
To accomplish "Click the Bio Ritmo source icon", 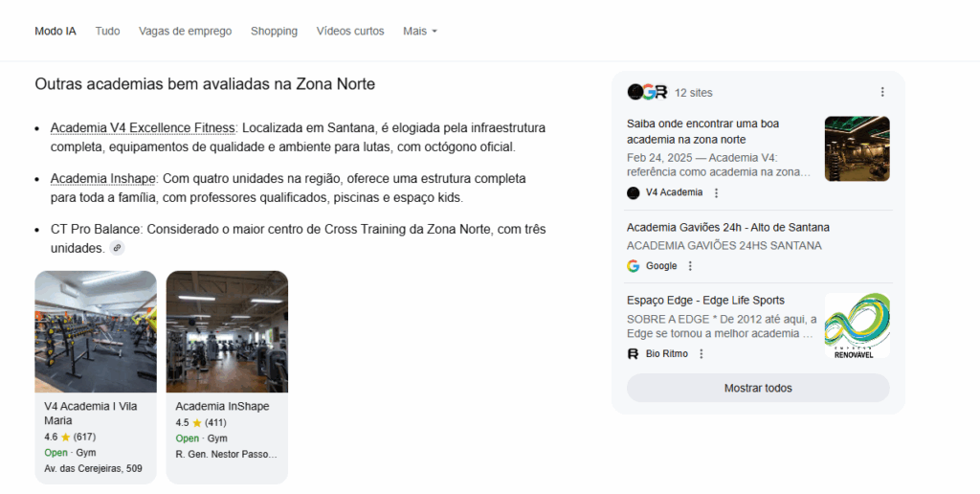I will pos(634,354).
